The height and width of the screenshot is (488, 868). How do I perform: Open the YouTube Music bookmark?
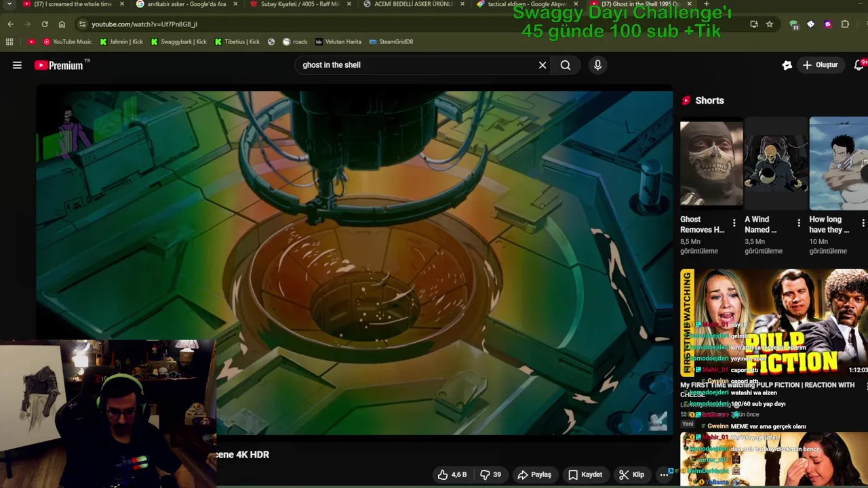pos(67,41)
